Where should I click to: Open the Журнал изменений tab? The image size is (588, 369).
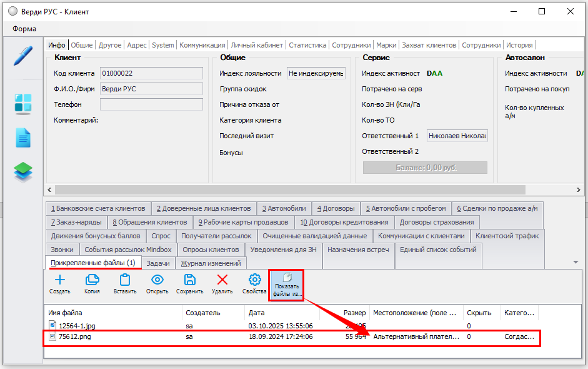[211, 263]
